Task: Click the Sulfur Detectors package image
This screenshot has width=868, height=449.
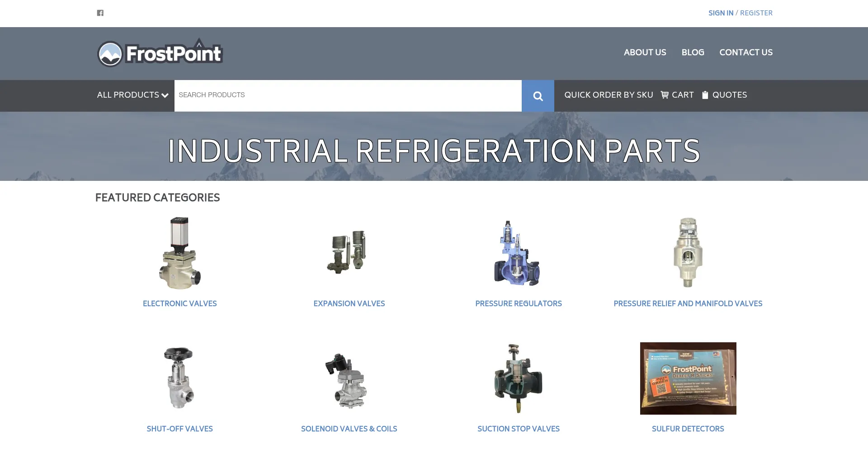Action: (688, 378)
